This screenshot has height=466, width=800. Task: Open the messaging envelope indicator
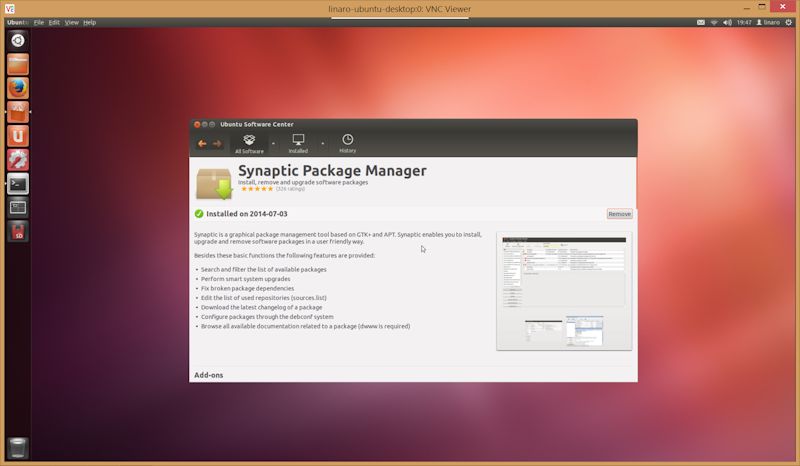click(701, 22)
